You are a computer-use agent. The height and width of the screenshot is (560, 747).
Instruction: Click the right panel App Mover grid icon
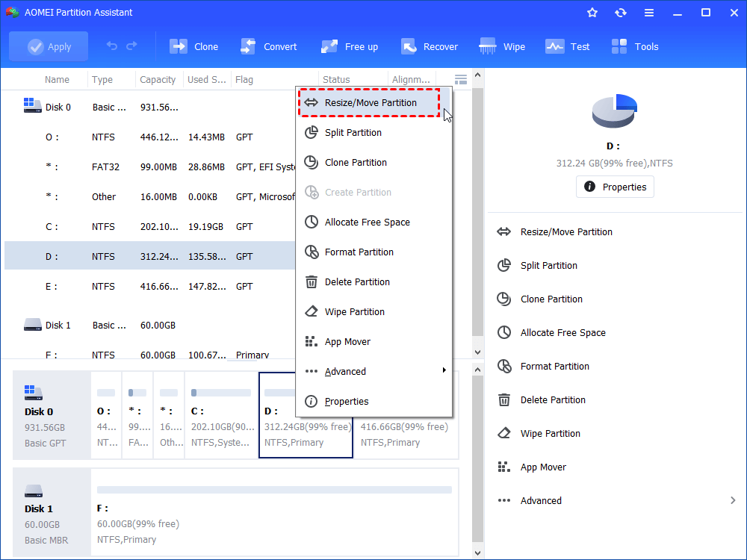click(x=504, y=467)
